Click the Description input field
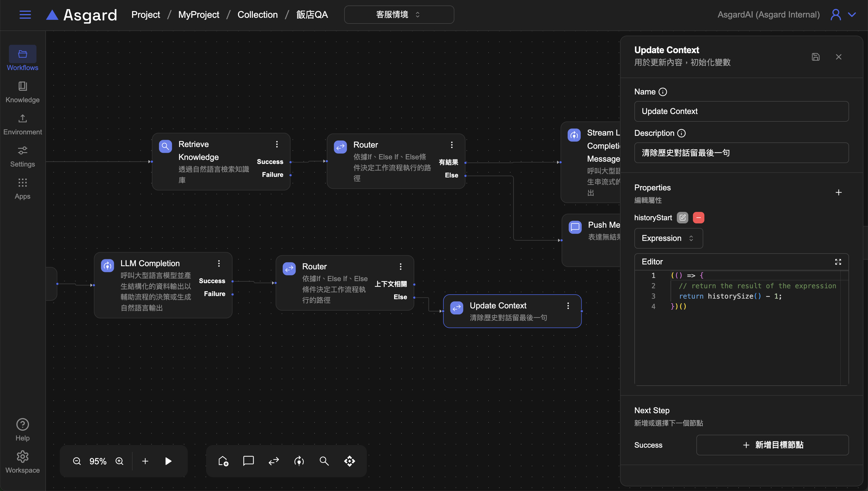This screenshot has width=868, height=491. [741, 153]
